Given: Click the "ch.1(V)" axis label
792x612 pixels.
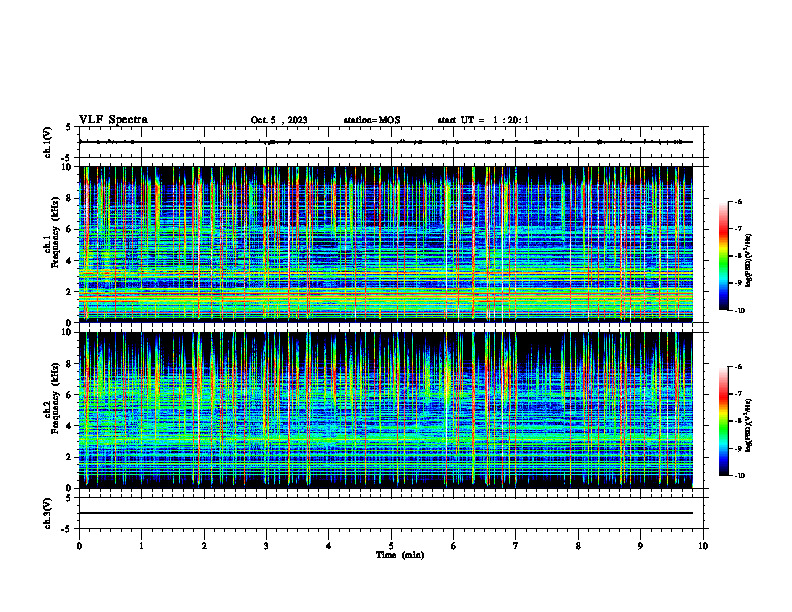Looking at the screenshot, I should 47,142.
